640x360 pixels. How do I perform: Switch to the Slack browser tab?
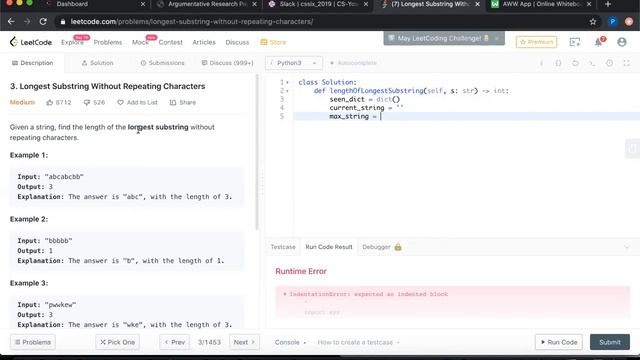tap(318, 4)
